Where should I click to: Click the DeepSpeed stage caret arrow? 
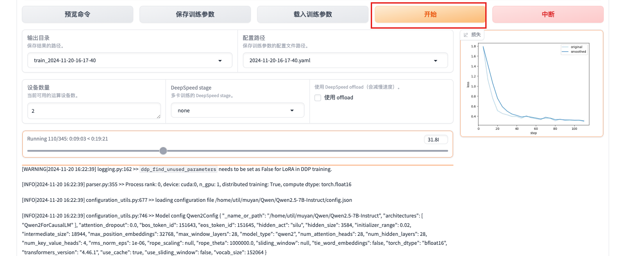pyautogui.click(x=292, y=110)
